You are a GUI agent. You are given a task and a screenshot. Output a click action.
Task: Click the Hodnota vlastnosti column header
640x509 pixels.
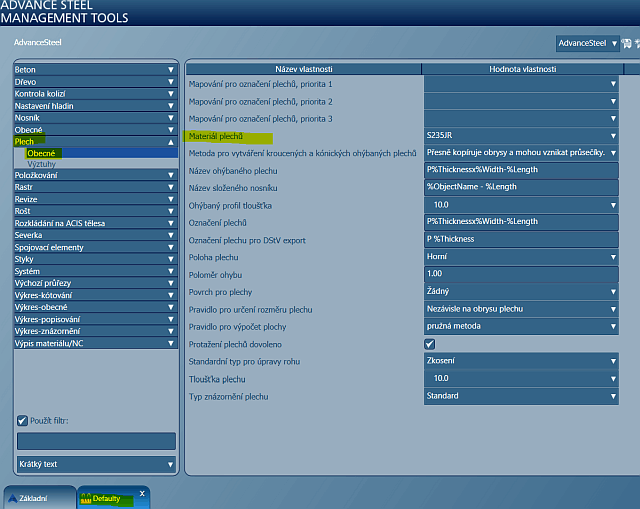(x=522, y=69)
